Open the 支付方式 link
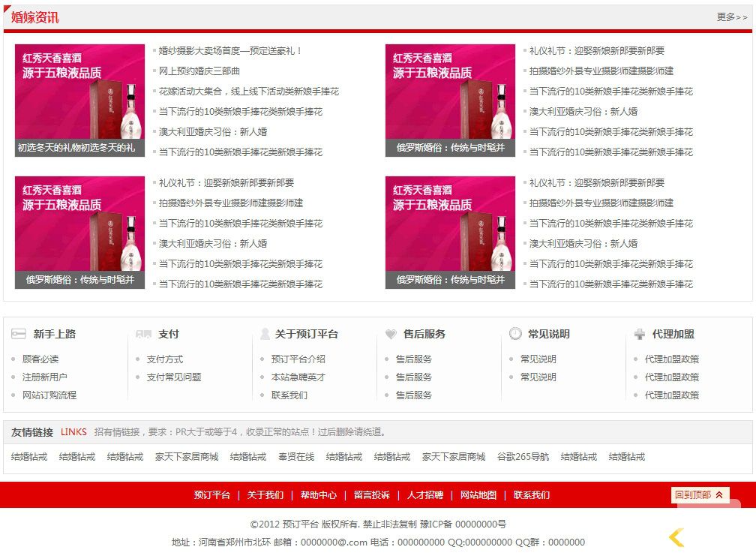Image resolution: width=756 pixels, height=559 pixels. (x=165, y=359)
